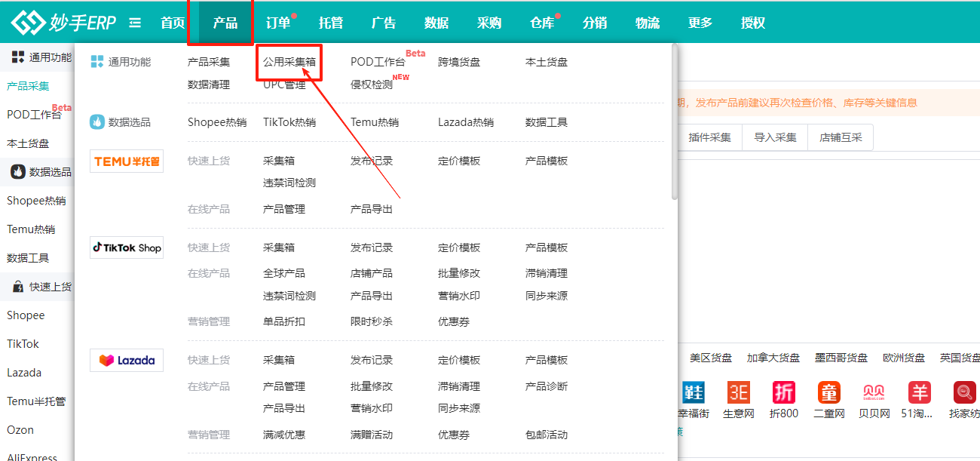980x461 pixels.
Task: Open the 分销 top navigation menu
Action: pyautogui.click(x=595, y=23)
